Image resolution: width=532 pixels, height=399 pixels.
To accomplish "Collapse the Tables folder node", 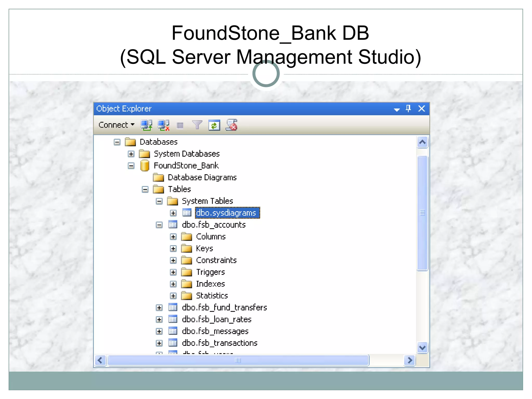I will pyautogui.click(x=145, y=189).
